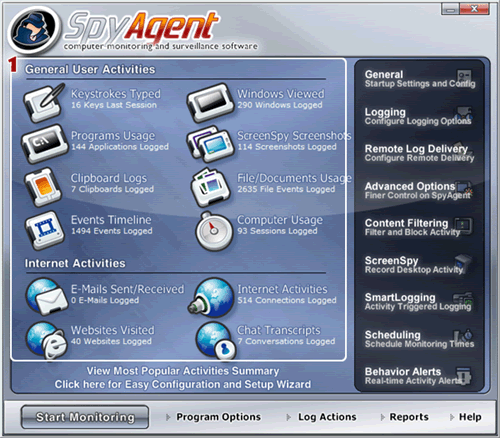500x438 pixels.
Task: Open the Keystrokes Typed pen icon
Action: tap(44, 103)
